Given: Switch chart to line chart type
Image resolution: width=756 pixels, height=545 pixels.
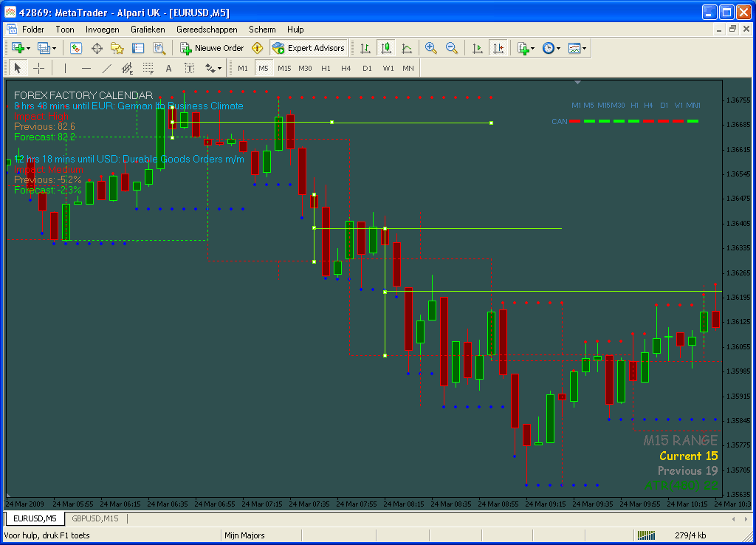Looking at the screenshot, I should pos(407,48).
